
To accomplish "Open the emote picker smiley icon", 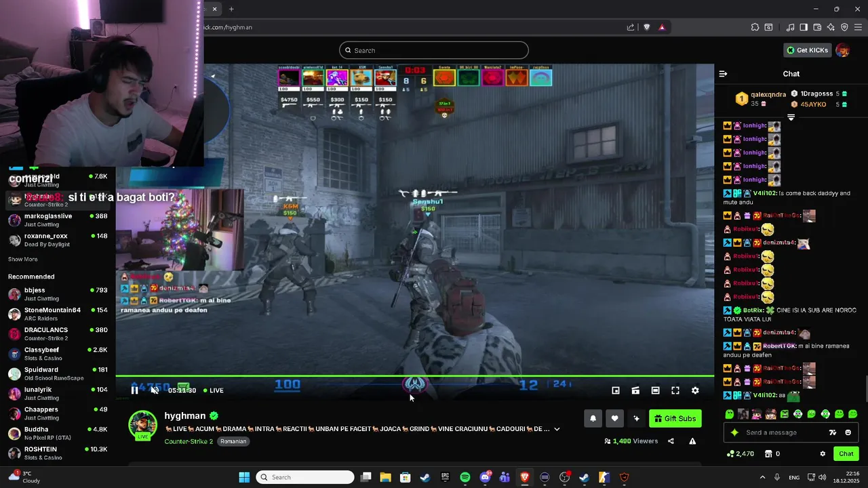I will [848, 432].
